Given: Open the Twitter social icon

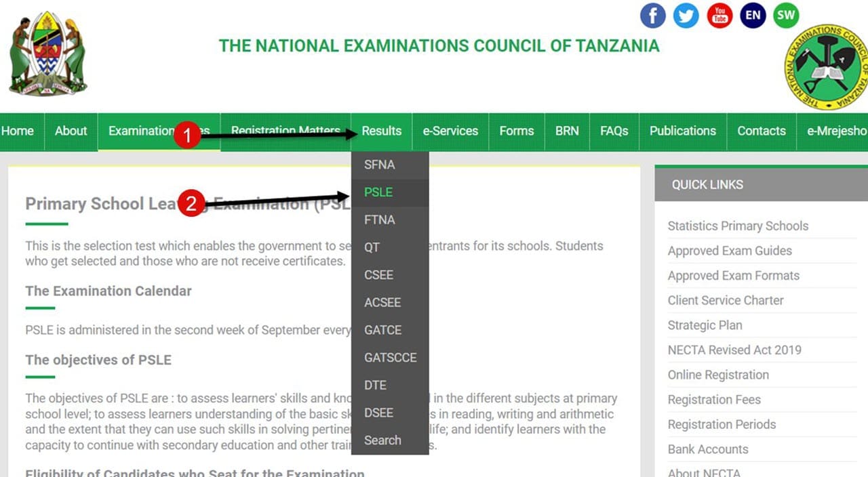Looking at the screenshot, I should click(x=686, y=16).
